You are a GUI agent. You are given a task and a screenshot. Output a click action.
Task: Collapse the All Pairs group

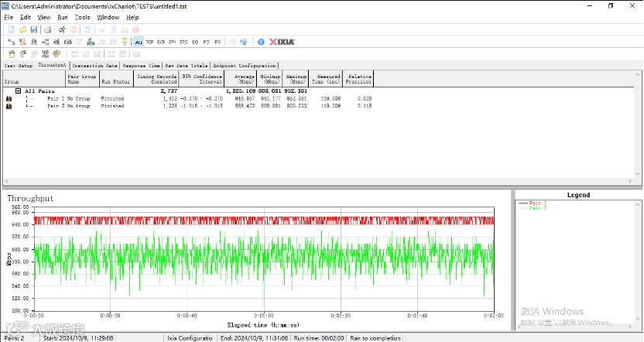[x=18, y=91]
